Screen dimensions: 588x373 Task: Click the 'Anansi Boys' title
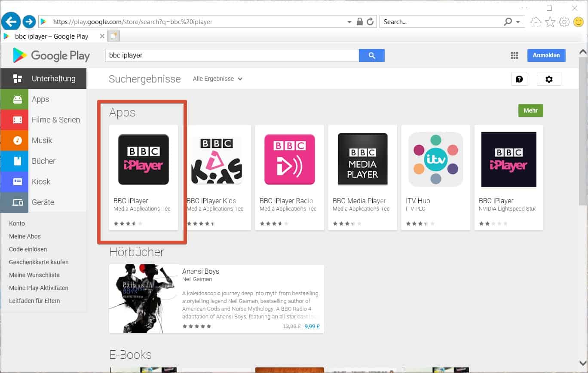201,272
